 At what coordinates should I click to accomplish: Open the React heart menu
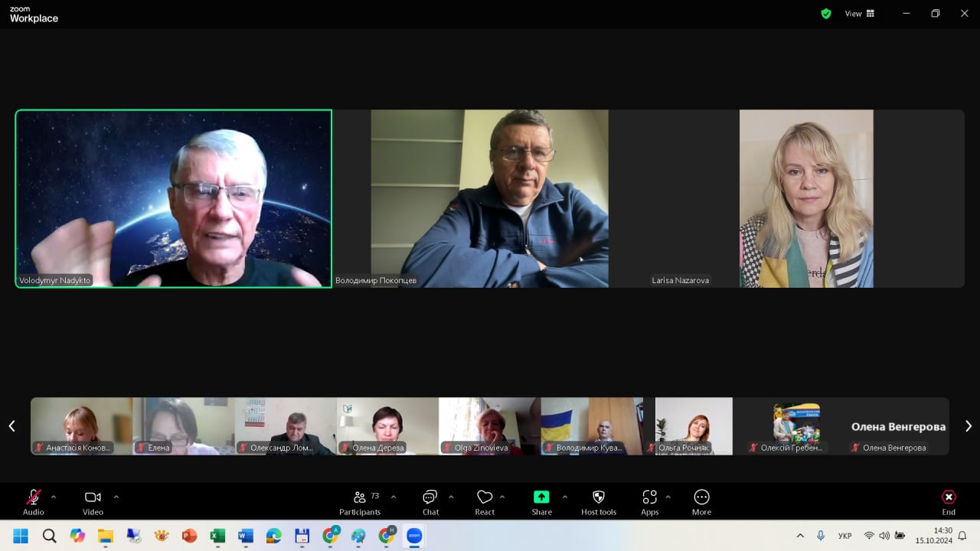[485, 502]
